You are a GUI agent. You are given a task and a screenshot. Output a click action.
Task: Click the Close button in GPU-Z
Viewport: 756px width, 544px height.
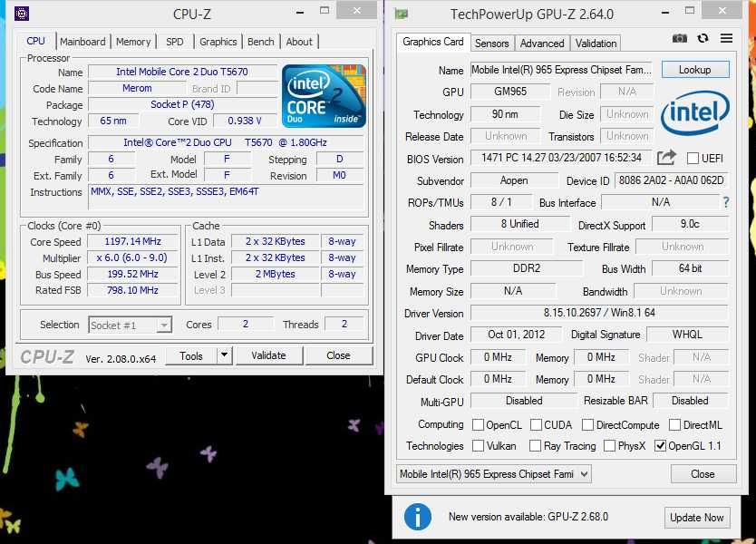tap(703, 474)
